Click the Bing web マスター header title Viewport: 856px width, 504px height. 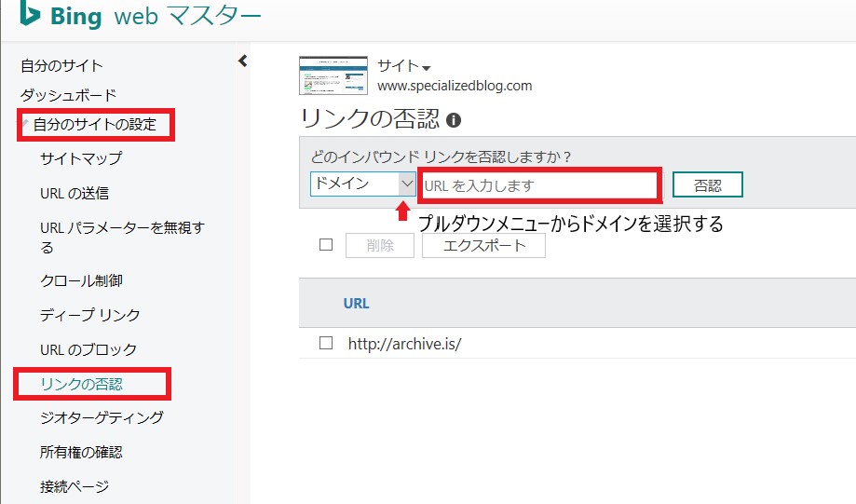tap(156, 15)
